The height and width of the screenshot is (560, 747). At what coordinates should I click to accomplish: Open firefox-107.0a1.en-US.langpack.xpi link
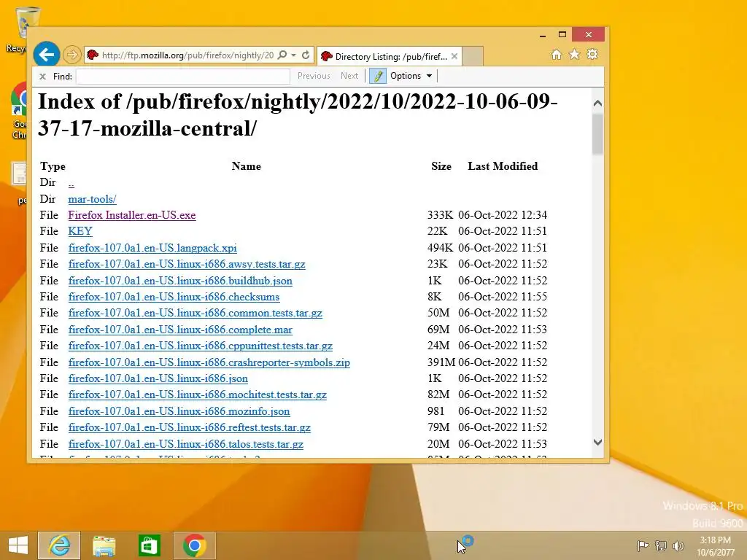pos(152,248)
